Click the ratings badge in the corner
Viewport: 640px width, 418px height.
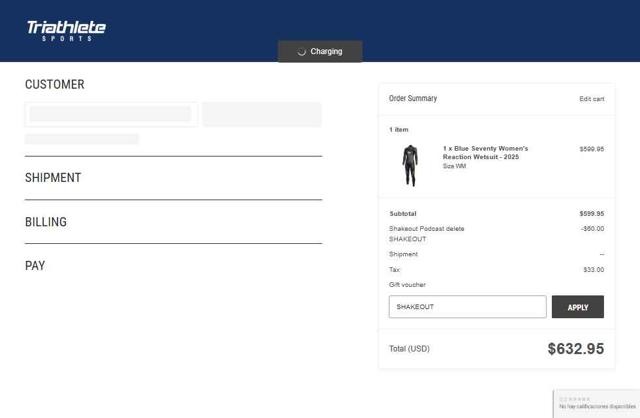(x=597, y=403)
